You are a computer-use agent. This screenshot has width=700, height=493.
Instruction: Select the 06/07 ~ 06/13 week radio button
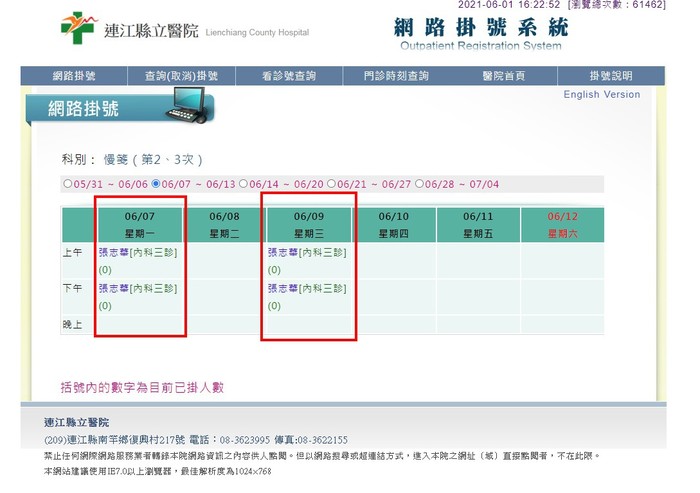tap(155, 184)
